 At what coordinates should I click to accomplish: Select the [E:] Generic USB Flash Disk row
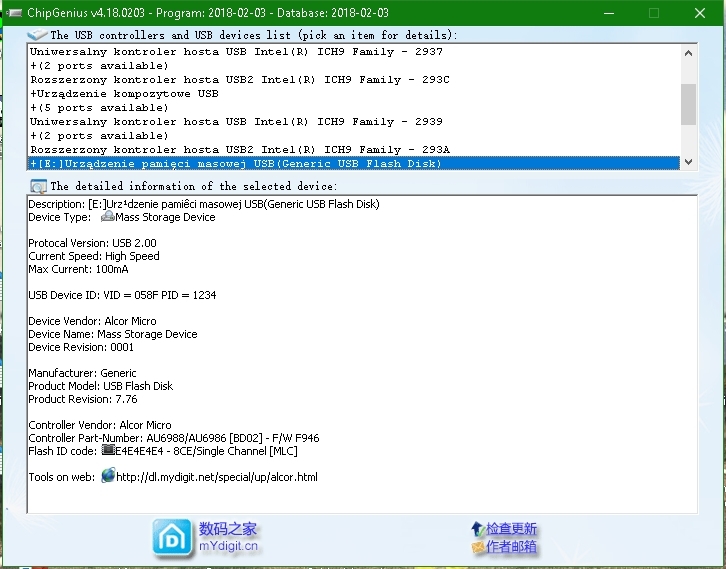coord(353,163)
